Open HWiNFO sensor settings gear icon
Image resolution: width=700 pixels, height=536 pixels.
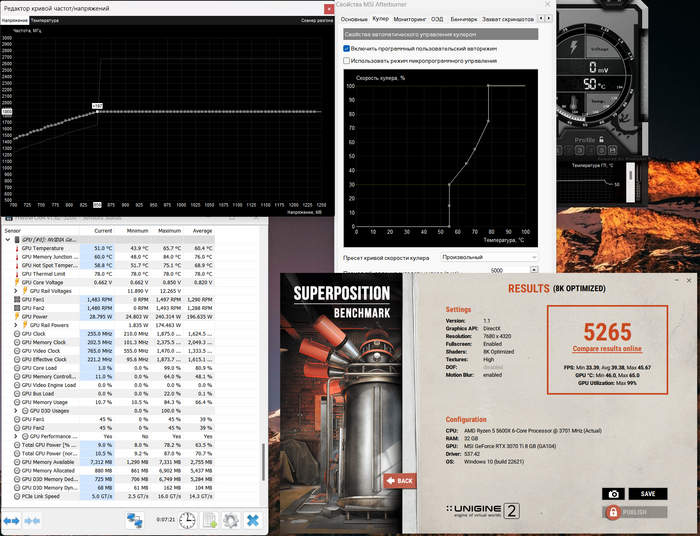coord(230,521)
